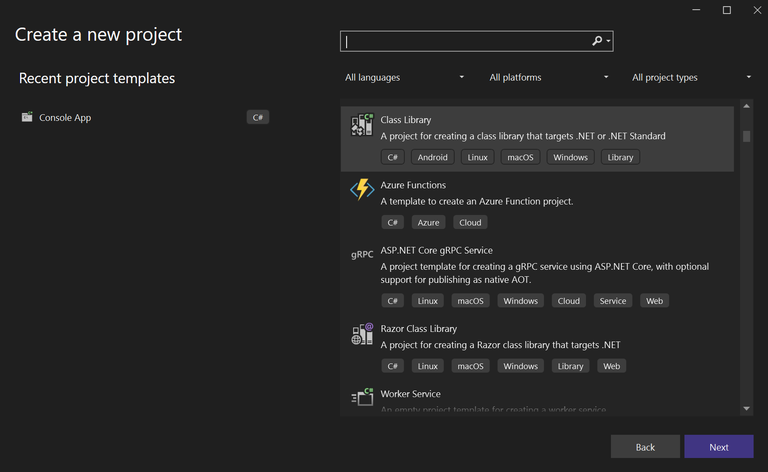This screenshot has width=768, height=472.
Task: Click the C# tag on Azure Functions
Action: [x=392, y=222]
